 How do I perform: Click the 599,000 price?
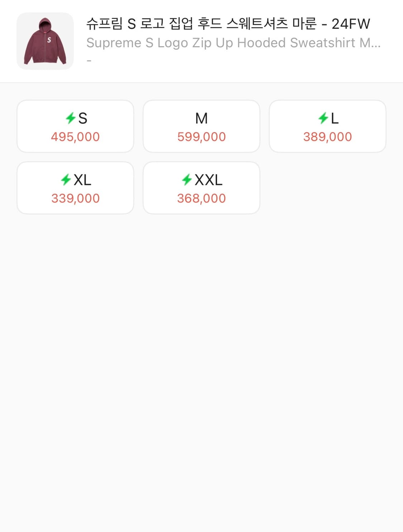click(x=201, y=137)
